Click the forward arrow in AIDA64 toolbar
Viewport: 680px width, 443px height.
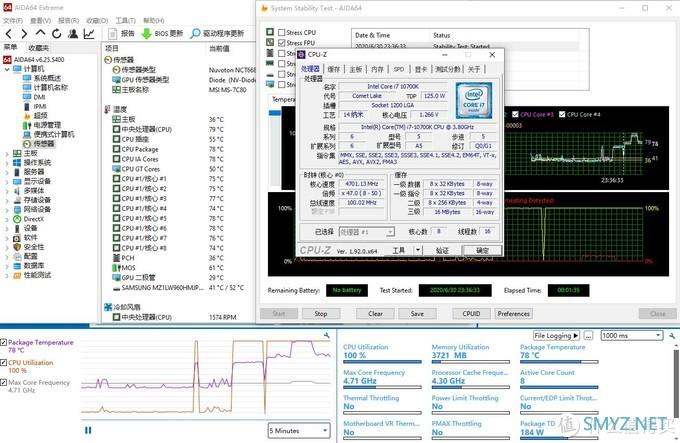pos(24,33)
